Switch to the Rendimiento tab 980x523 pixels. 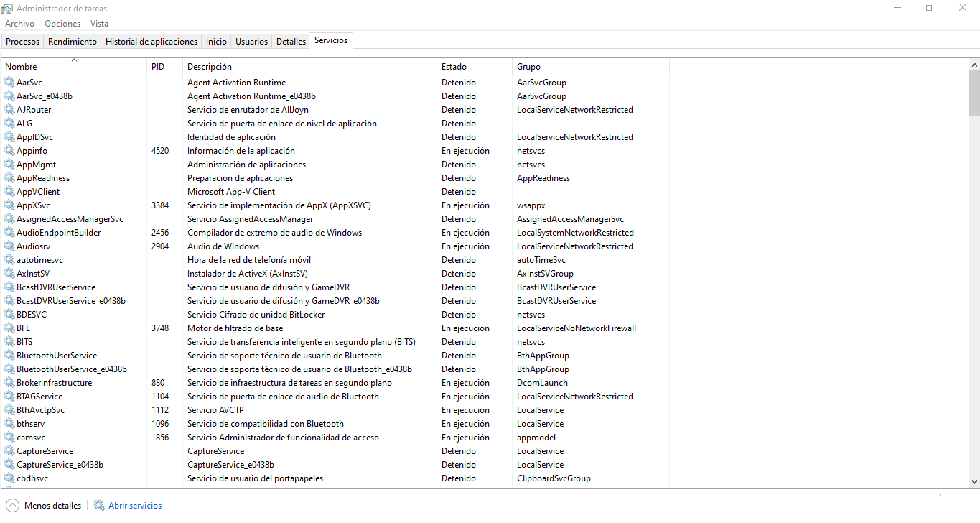click(72, 42)
